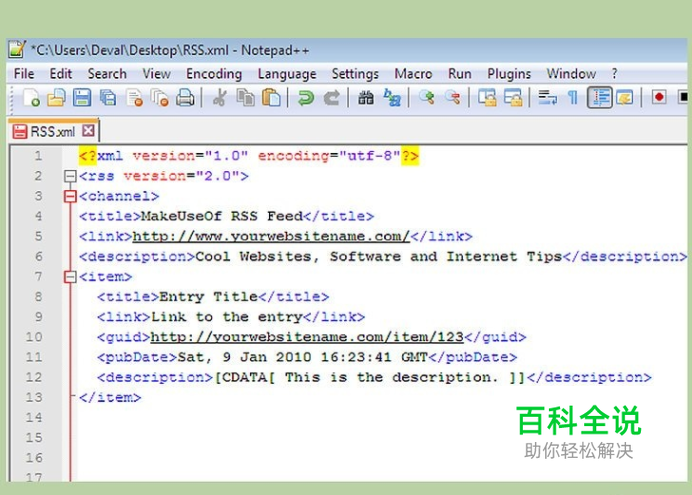Click line number 5 in the margin
This screenshot has width=692, height=495.
[x=38, y=236]
